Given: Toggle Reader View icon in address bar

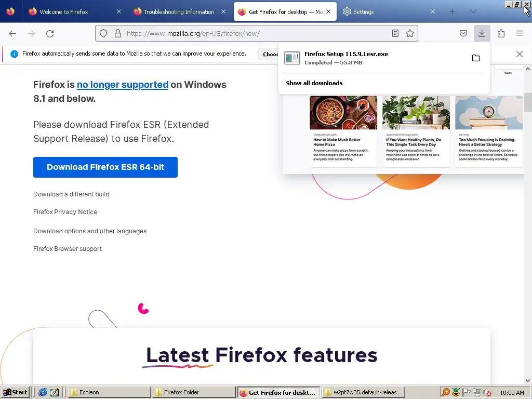Looking at the screenshot, I should (x=395, y=33).
